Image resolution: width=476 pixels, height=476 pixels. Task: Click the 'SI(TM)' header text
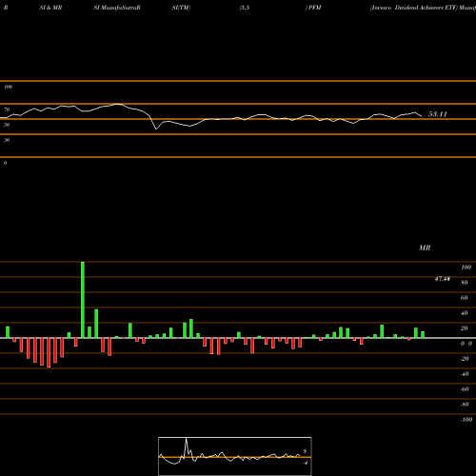181,8
